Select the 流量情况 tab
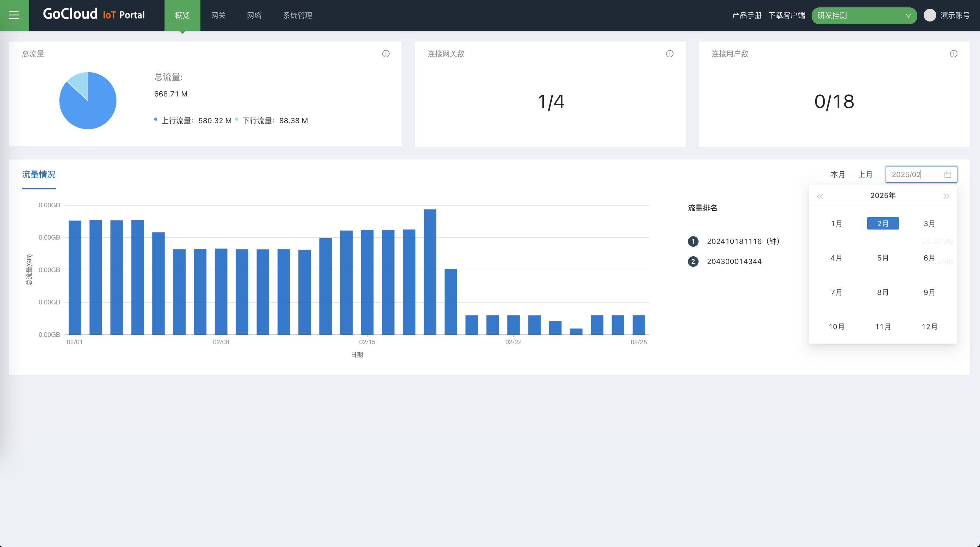The height and width of the screenshot is (547, 980). pos(38,175)
